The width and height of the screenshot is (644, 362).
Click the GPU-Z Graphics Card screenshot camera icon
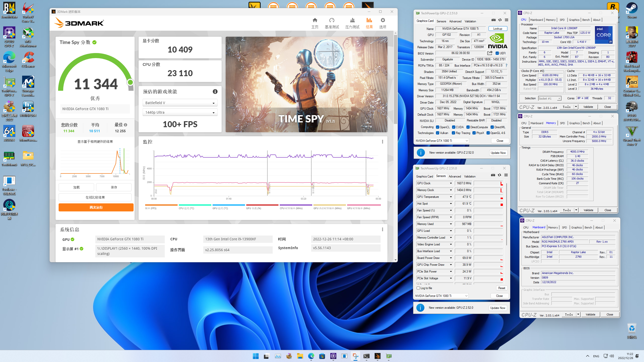(x=494, y=20)
